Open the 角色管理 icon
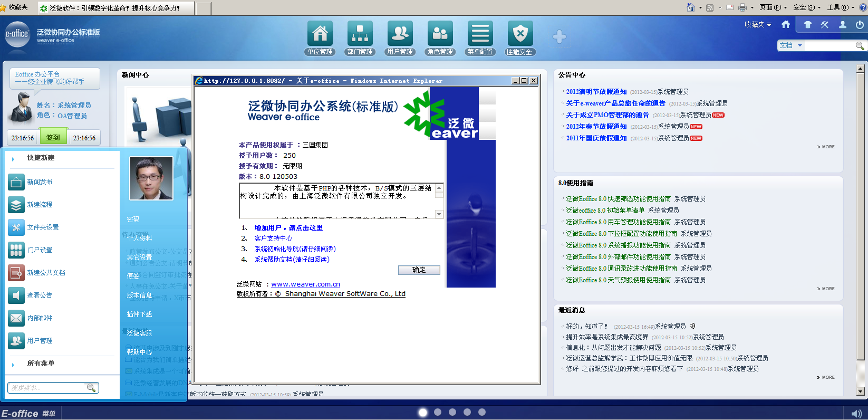 pyautogui.click(x=440, y=34)
